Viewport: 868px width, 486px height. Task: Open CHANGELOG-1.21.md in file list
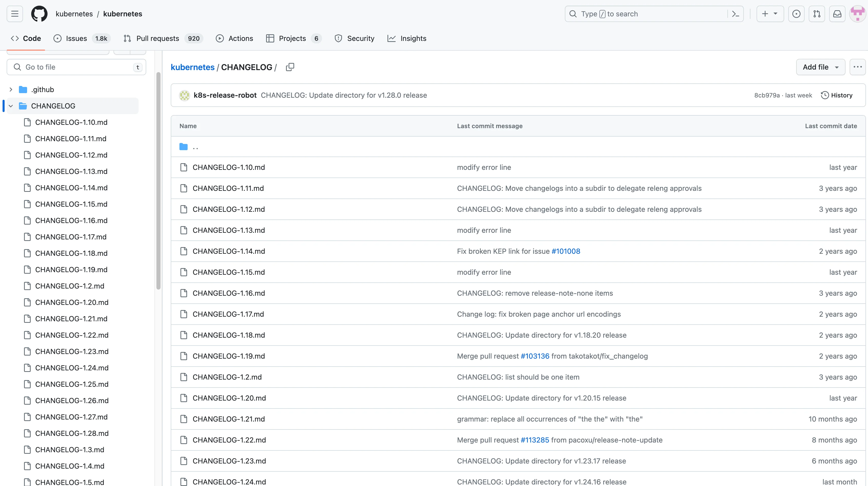pos(229,419)
